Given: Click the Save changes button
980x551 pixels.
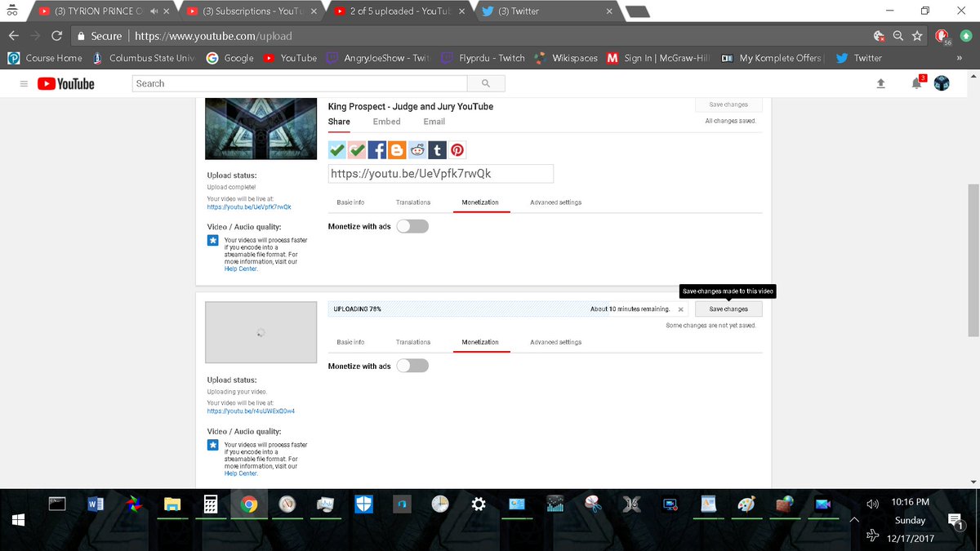Looking at the screenshot, I should click(727, 309).
